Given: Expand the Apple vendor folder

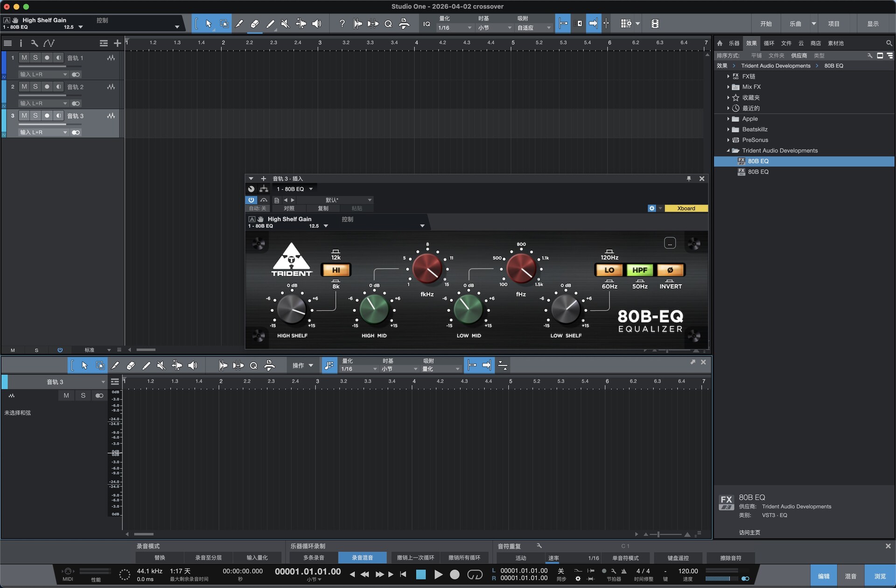Looking at the screenshot, I should coord(728,119).
